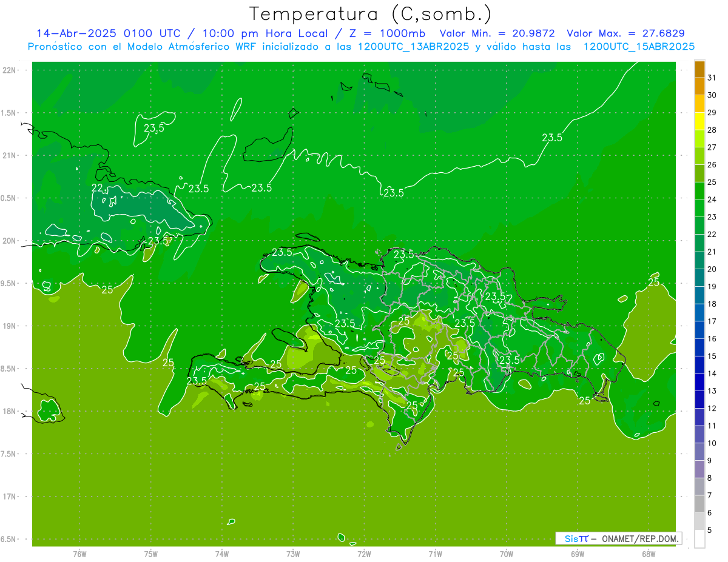Click the "24" value on the color scale
Image resolution: width=728 pixels, height=562 pixels.
pyautogui.click(x=712, y=199)
